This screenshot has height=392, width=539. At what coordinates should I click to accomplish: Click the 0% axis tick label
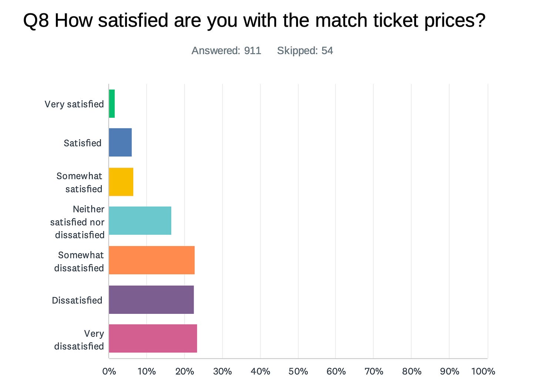coord(109,371)
